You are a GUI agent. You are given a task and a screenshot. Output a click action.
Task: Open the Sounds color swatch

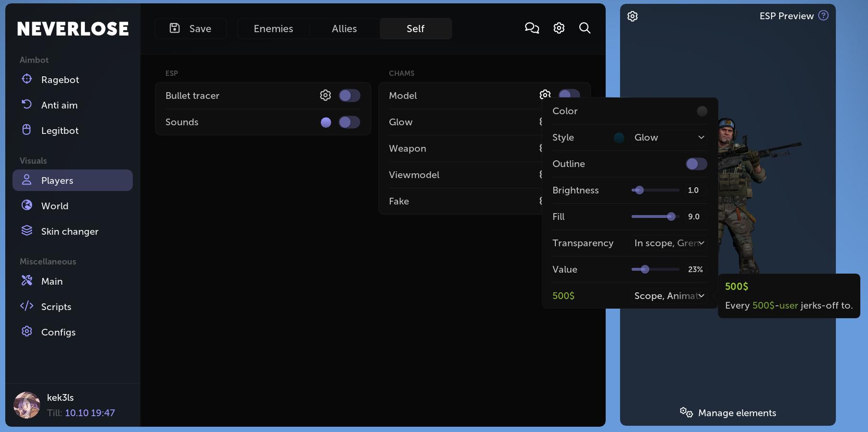326,122
